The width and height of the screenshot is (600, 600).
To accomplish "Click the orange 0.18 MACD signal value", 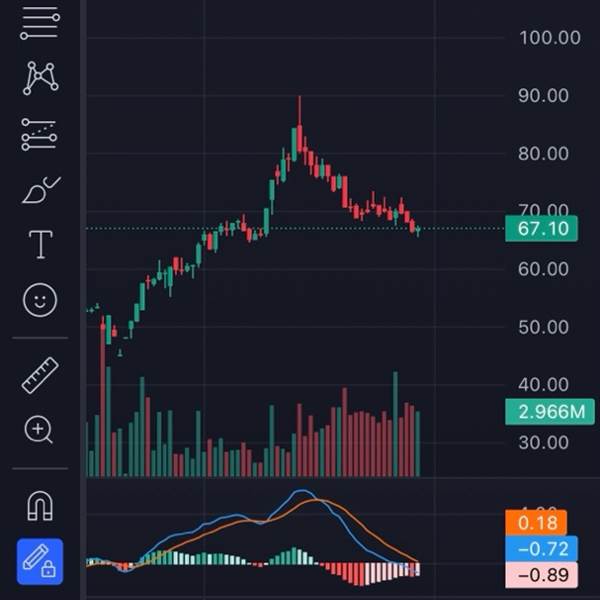I will tap(536, 523).
